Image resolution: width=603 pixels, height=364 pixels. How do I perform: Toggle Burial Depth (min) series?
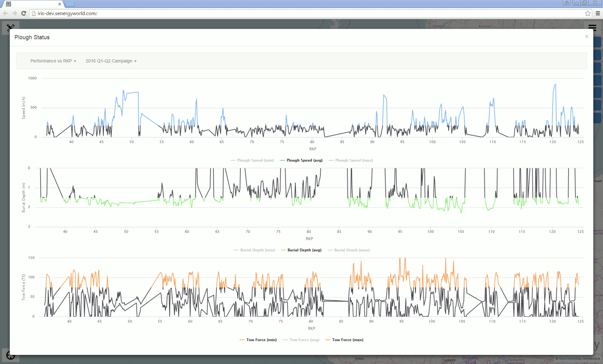pos(254,250)
